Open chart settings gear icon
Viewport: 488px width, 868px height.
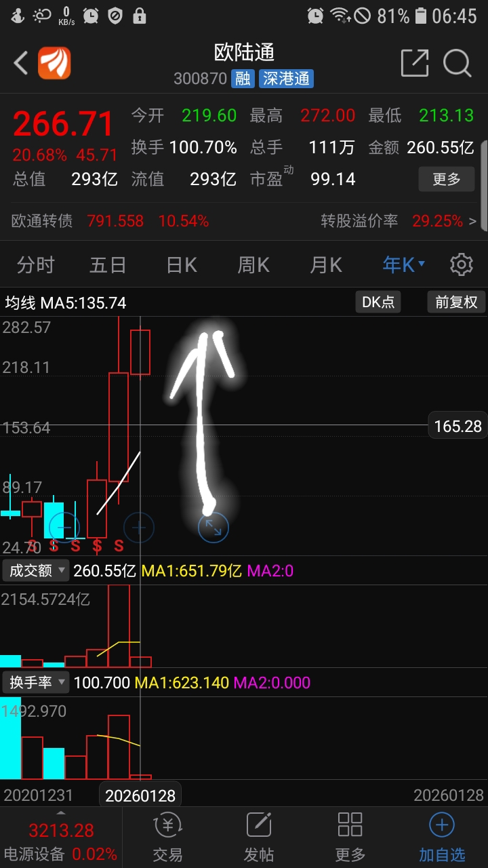(x=462, y=264)
